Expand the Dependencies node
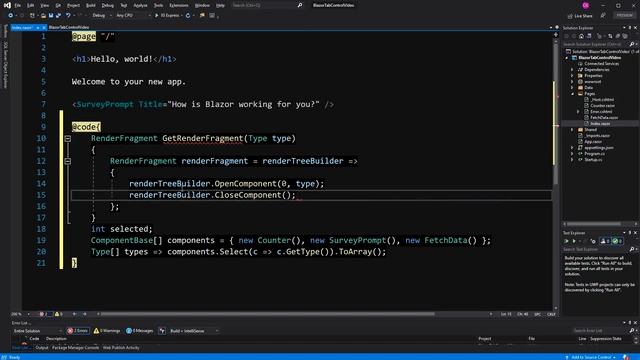The image size is (640, 360). point(572,70)
